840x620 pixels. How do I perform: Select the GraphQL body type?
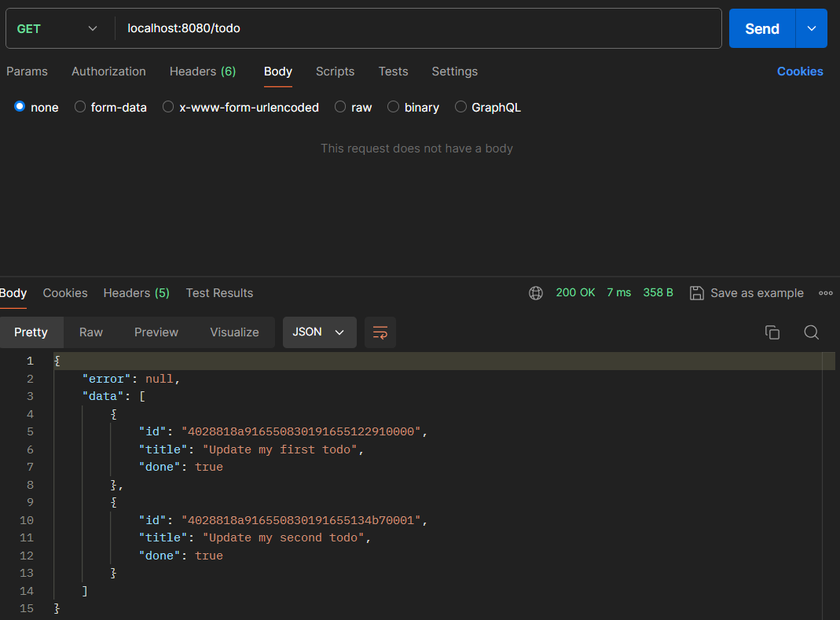(460, 107)
